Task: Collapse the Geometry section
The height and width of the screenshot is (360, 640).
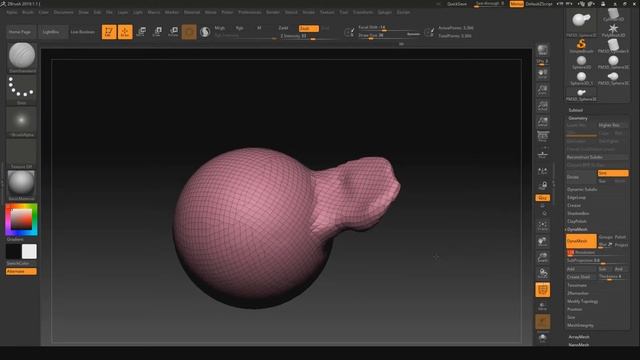Action: pyautogui.click(x=578, y=118)
